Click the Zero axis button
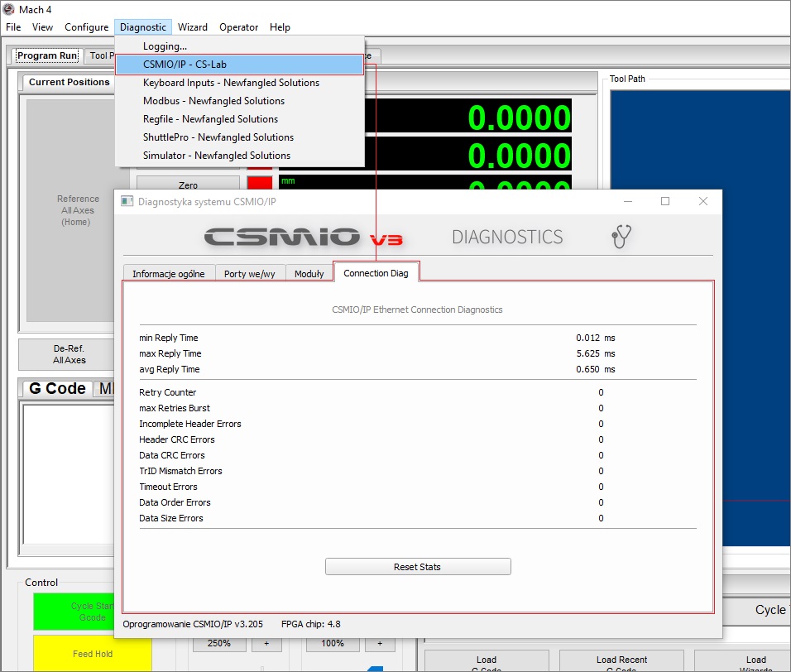This screenshot has height=672, width=791. [188, 184]
